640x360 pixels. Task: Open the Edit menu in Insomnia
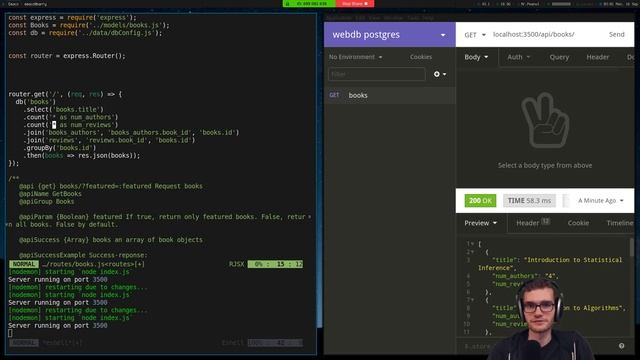[360, 18]
